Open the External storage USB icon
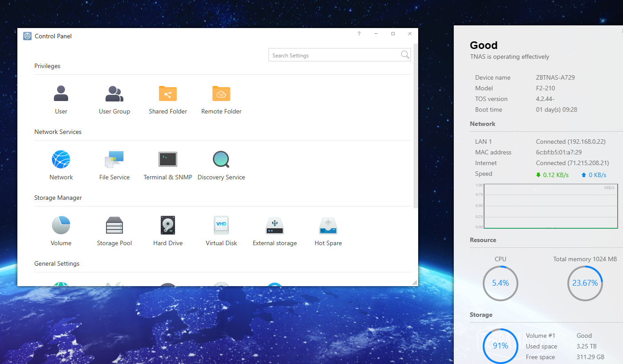Image resolution: width=623 pixels, height=364 pixels. pos(275,226)
